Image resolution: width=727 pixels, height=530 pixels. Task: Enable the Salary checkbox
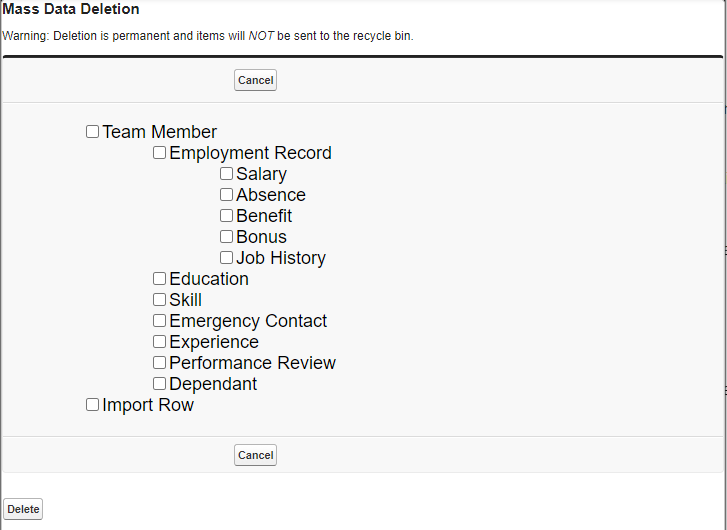pos(227,174)
